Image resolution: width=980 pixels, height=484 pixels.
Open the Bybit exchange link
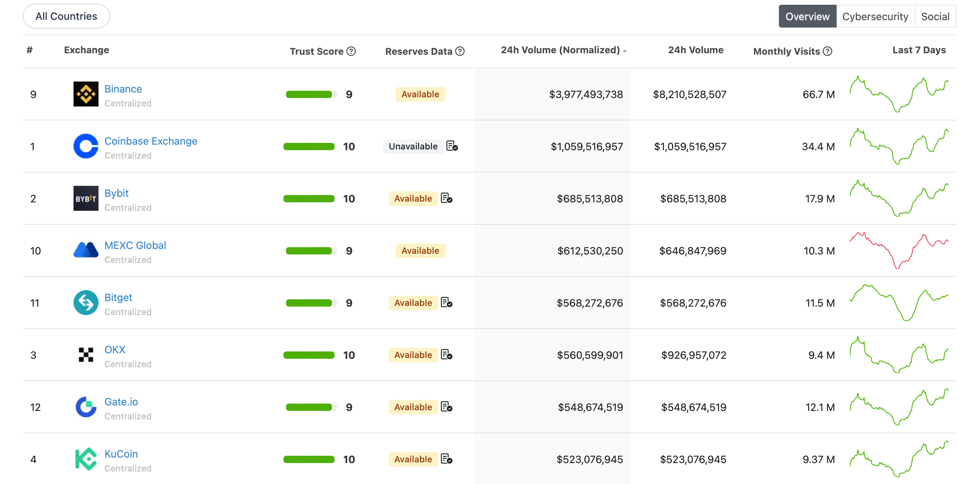[117, 193]
